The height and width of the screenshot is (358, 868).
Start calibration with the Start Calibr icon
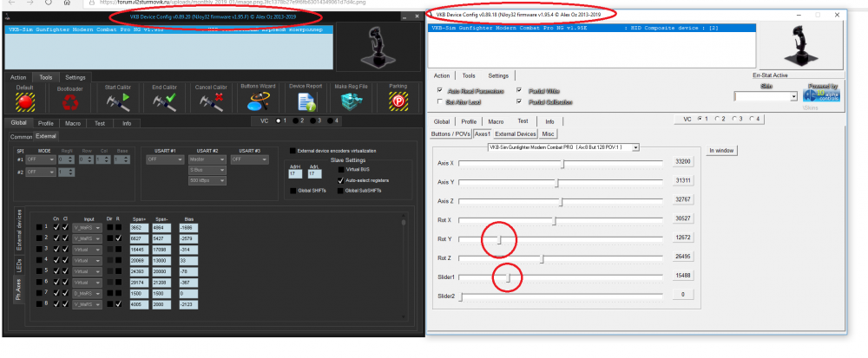117,102
